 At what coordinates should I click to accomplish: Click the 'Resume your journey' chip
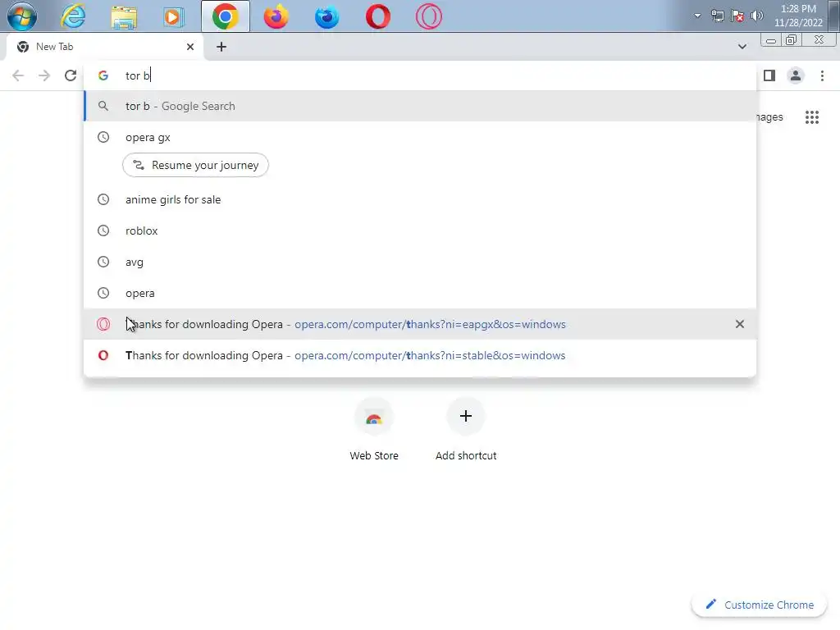pos(195,165)
